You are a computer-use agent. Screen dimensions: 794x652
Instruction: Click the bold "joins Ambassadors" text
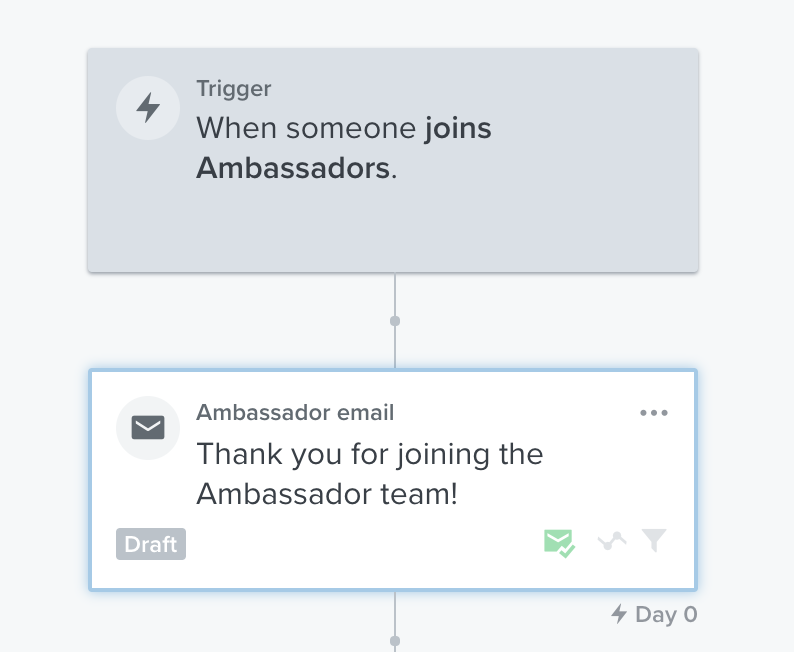[x=343, y=148]
